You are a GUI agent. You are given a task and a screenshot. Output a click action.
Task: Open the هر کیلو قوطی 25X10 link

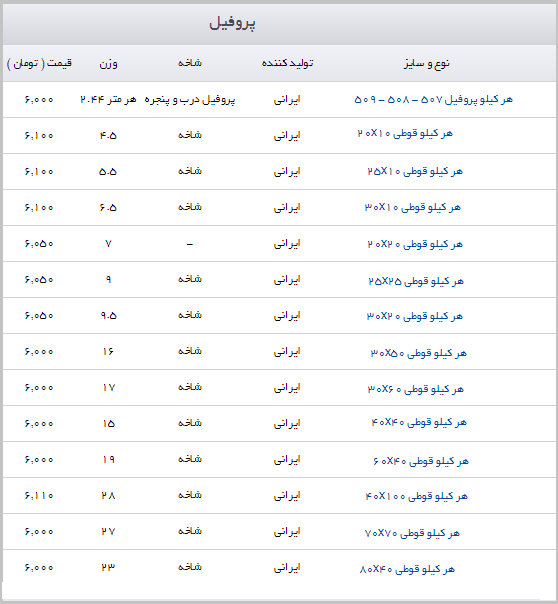415,171
